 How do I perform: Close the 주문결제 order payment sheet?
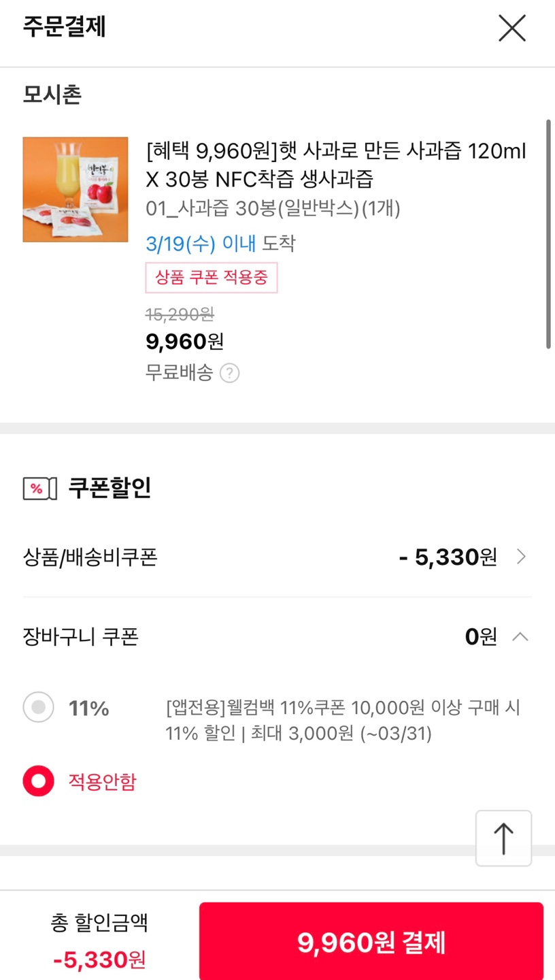(511, 29)
